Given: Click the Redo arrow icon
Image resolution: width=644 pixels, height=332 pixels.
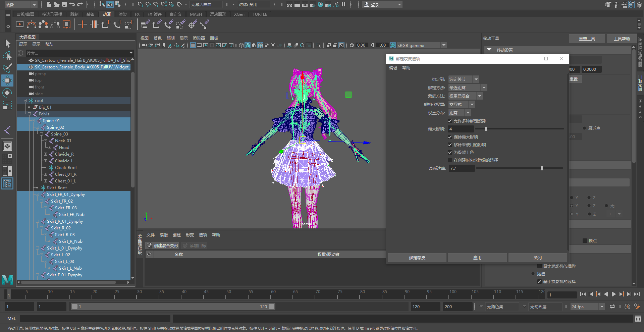Looking at the screenshot, I should click(80, 4).
